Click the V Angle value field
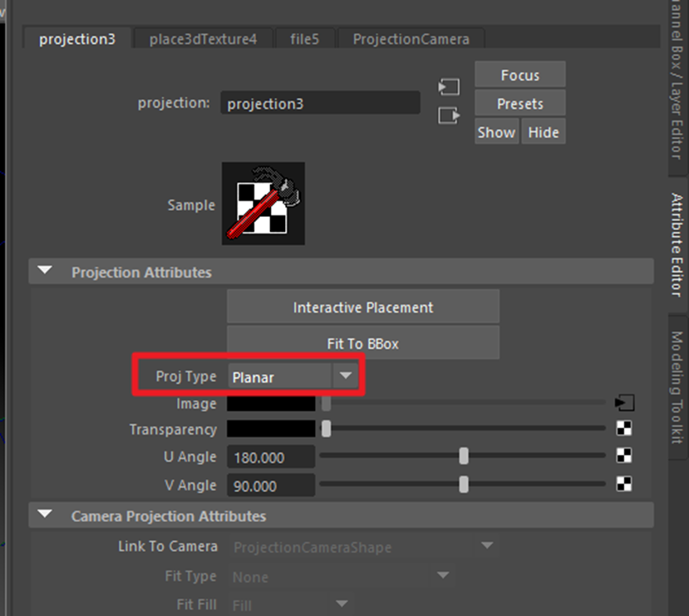689x616 pixels. click(271, 485)
